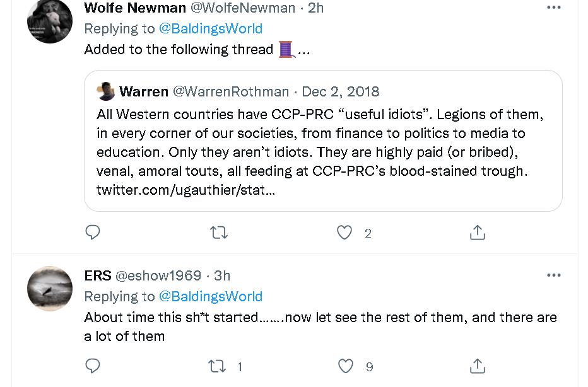Open Wolfe Newman's display name link
Screen dimensions: 588x387
point(135,8)
